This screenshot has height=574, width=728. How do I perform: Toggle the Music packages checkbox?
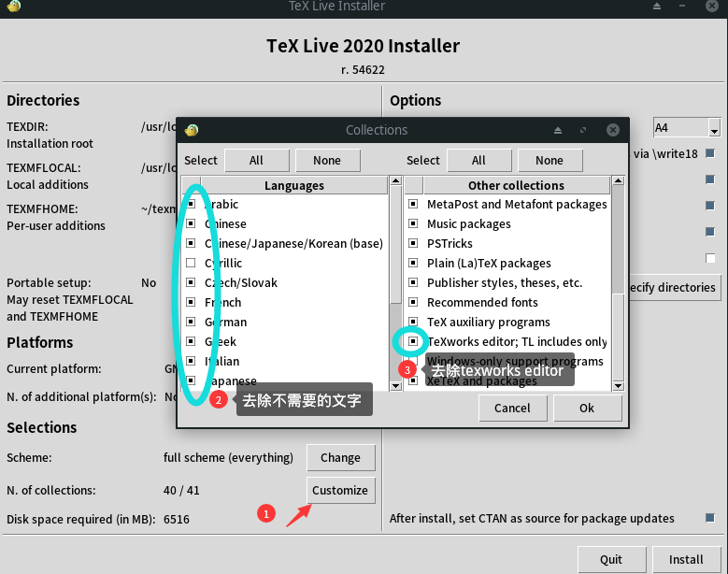click(x=413, y=223)
